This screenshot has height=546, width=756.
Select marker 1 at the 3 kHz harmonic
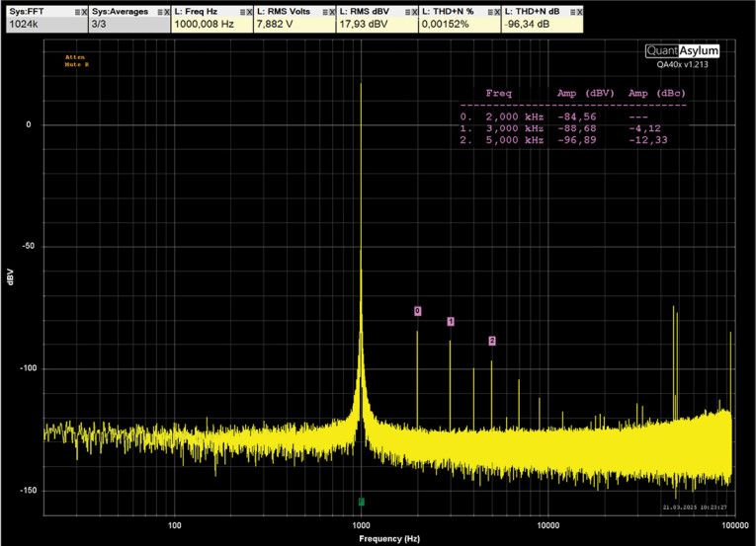tap(451, 322)
